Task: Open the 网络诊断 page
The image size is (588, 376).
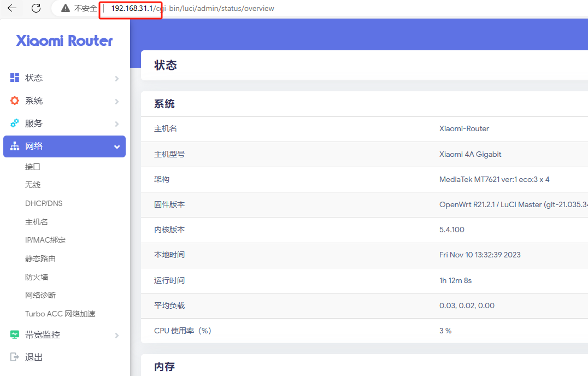Action: (x=40, y=295)
